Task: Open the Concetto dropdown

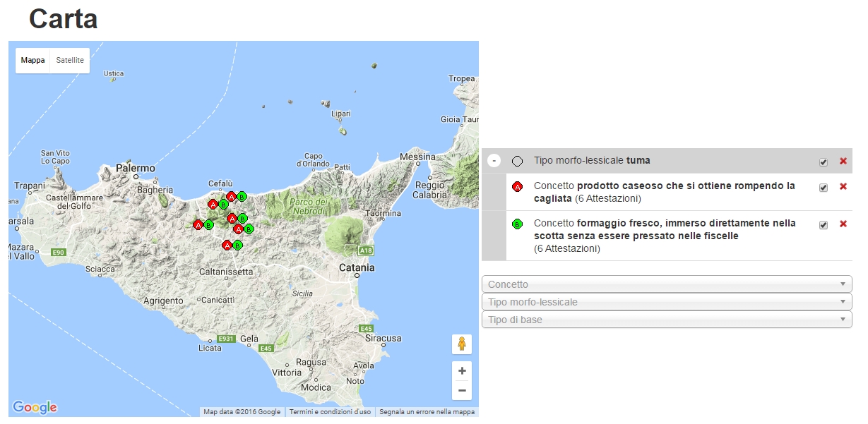Action: (666, 284)
